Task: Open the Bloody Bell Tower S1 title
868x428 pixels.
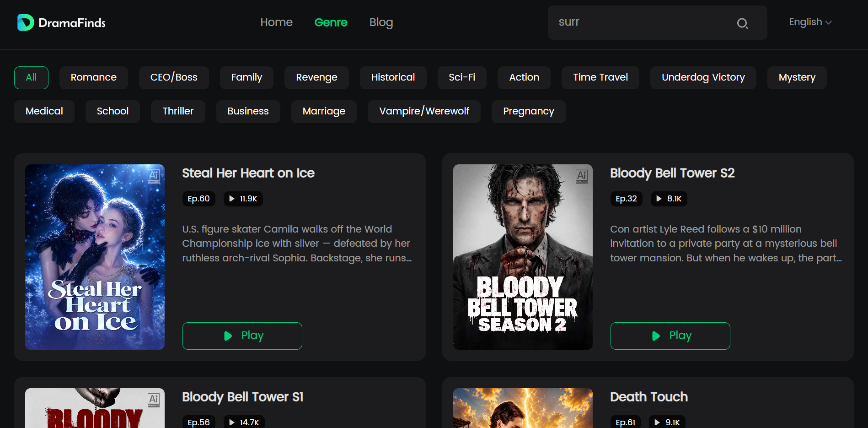Action: (243, 397)
